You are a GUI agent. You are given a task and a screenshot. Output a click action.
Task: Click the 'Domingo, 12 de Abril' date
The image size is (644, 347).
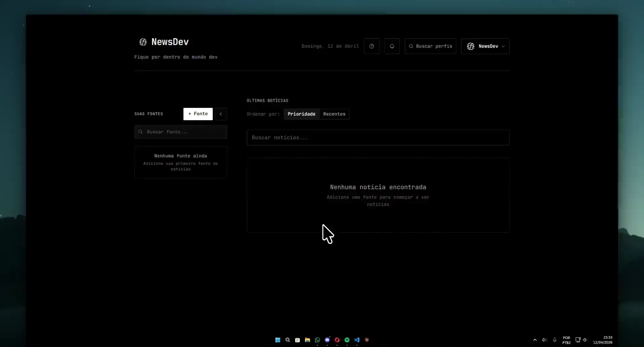[330, 46]
